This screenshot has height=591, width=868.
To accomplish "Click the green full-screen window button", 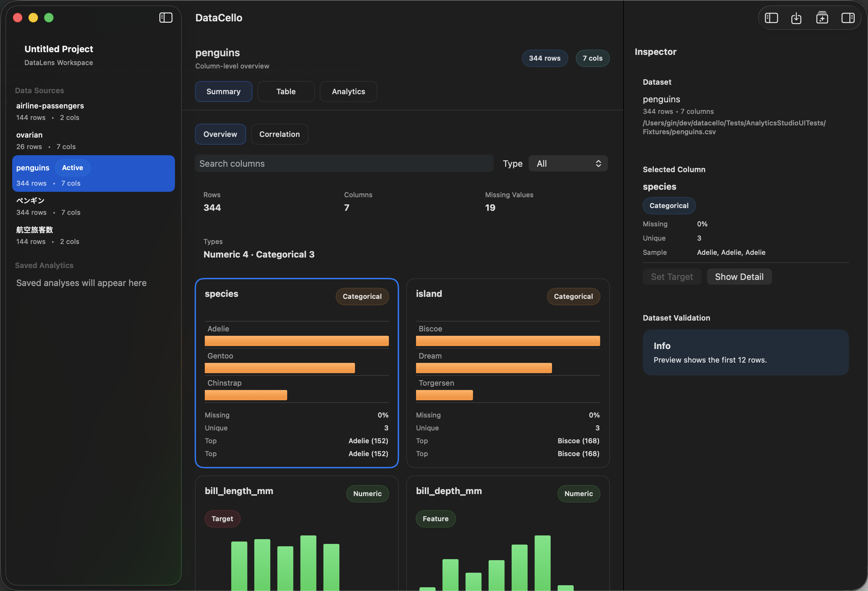I will pos(49,18).
